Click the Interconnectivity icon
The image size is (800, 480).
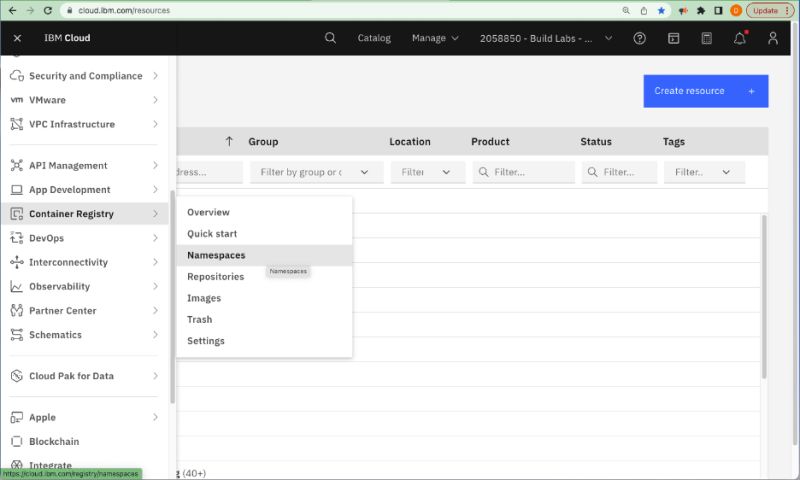[17, 262]
